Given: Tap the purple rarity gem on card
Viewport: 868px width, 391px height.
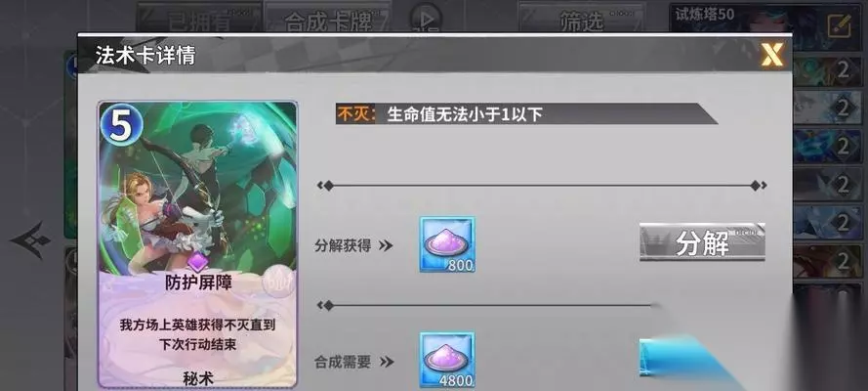Looking at the screenshot, I should point(198,262).
